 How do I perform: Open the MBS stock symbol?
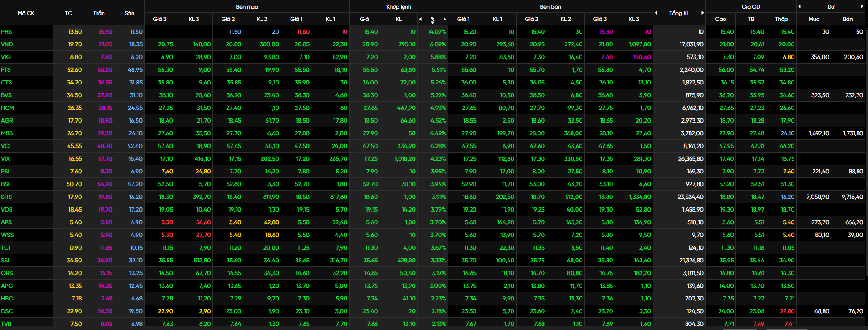click(x=7, y=133)
